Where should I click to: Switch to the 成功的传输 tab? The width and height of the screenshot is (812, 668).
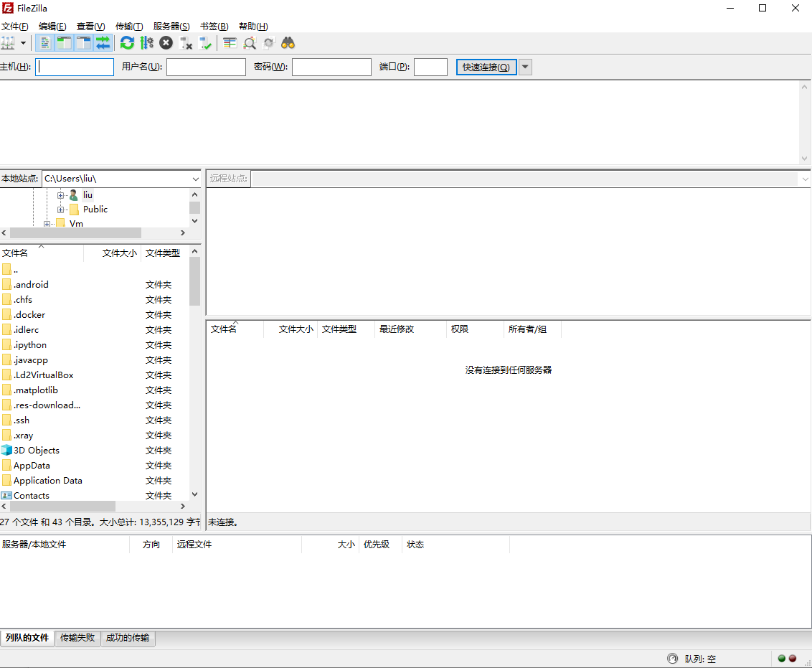pyautogui.click(x=128, y=637)
